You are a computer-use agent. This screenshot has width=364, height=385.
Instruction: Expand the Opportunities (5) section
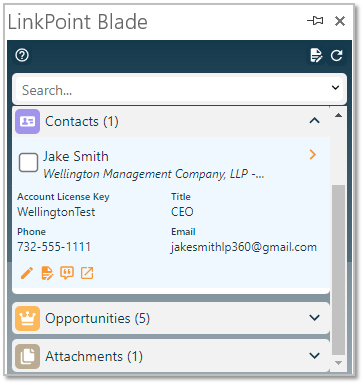[314, 318]
